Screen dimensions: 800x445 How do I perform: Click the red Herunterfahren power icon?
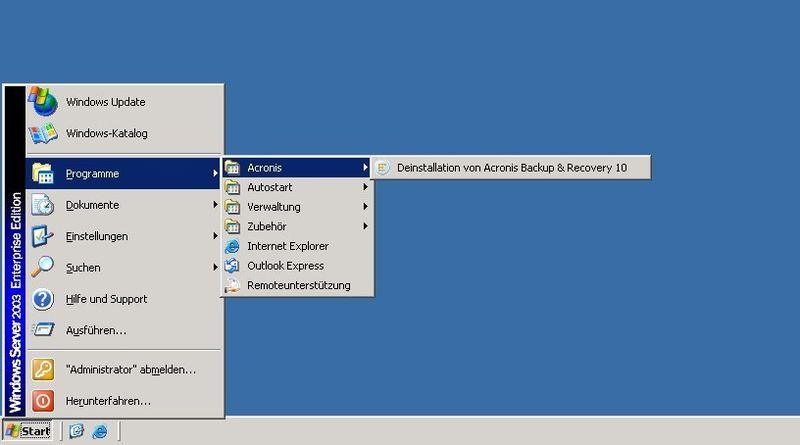[x=43, y=401]
